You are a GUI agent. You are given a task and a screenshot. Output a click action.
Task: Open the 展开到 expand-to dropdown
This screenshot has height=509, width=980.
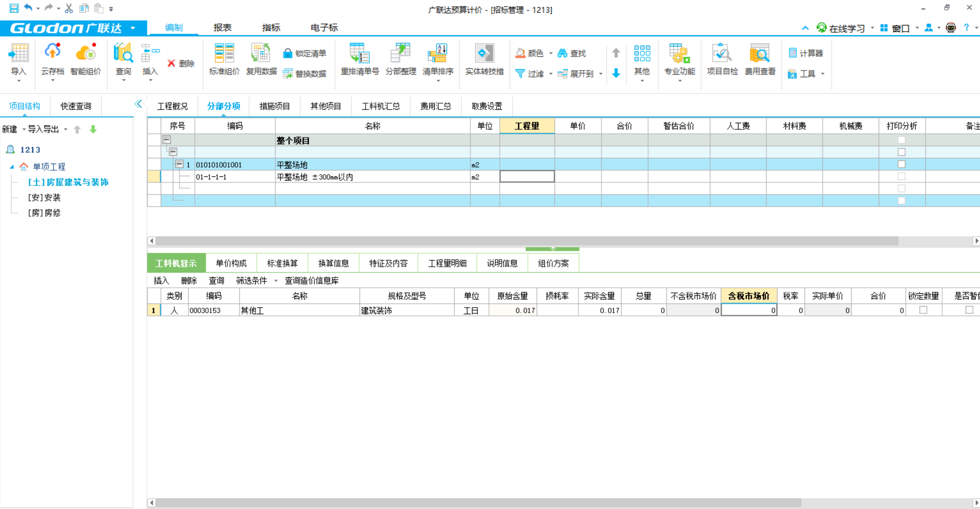point(600,74)
